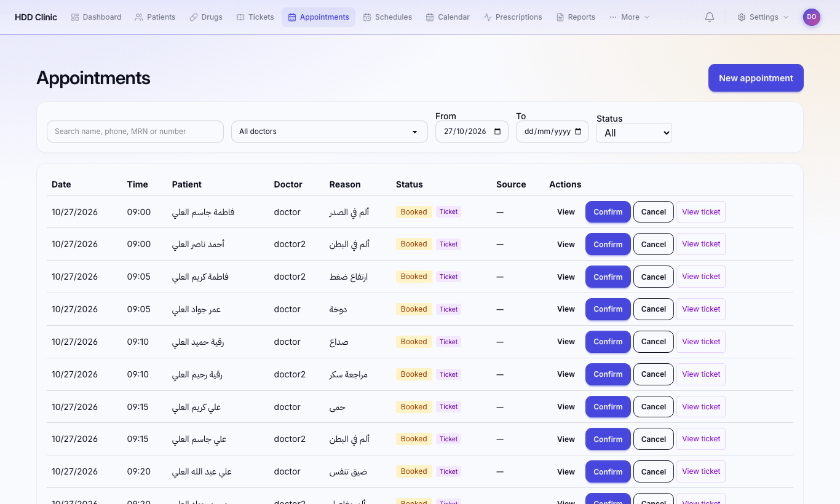Click the Schedules calendar-clock icon
The height and width of the screenshot is (504, 840).
click(x=367, y=17)
